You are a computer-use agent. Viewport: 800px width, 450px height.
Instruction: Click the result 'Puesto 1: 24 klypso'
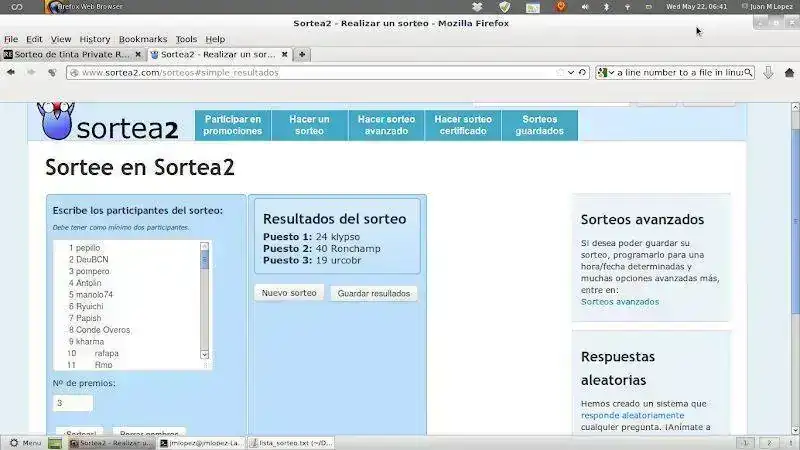point(311,237)
